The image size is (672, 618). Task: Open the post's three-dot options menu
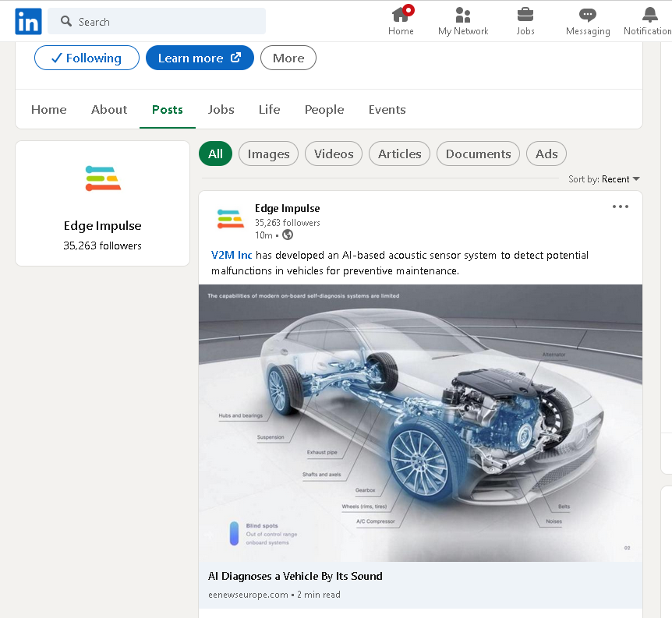pos(620,207)
